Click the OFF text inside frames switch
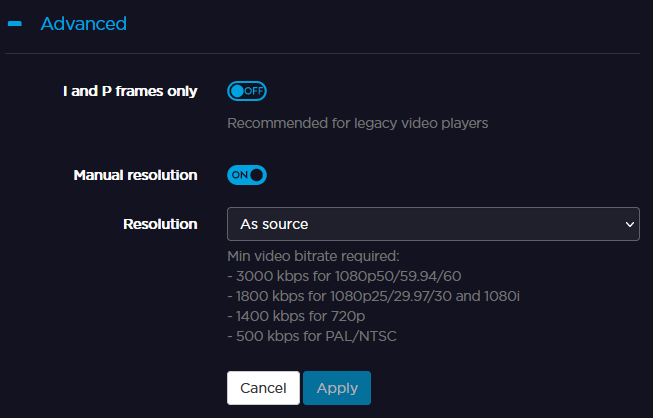 coord(254,91)
